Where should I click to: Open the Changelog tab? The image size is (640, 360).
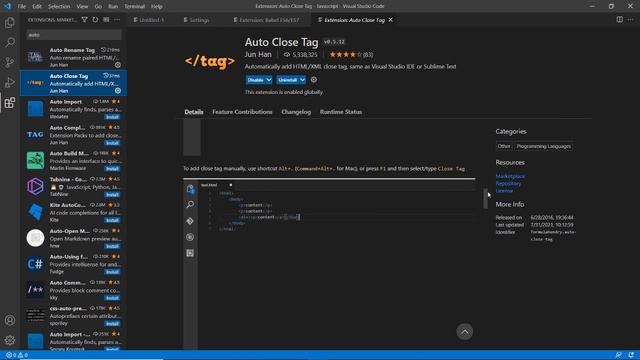point(296,112)
